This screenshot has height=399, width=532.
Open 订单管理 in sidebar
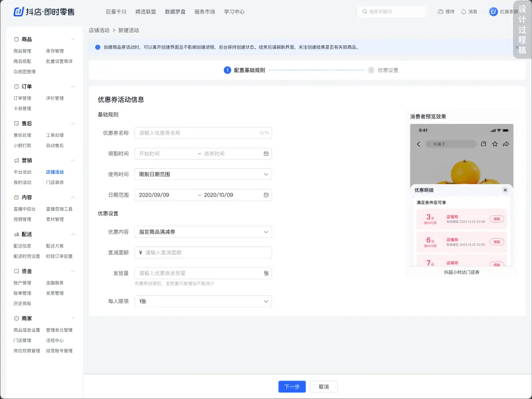[23, 98]
